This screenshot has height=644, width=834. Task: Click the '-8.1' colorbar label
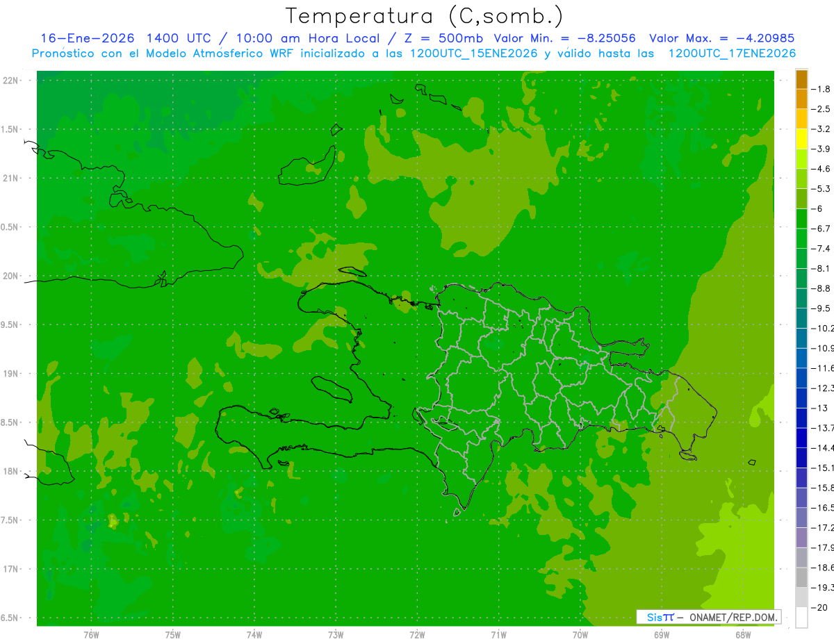pos(821,268)
